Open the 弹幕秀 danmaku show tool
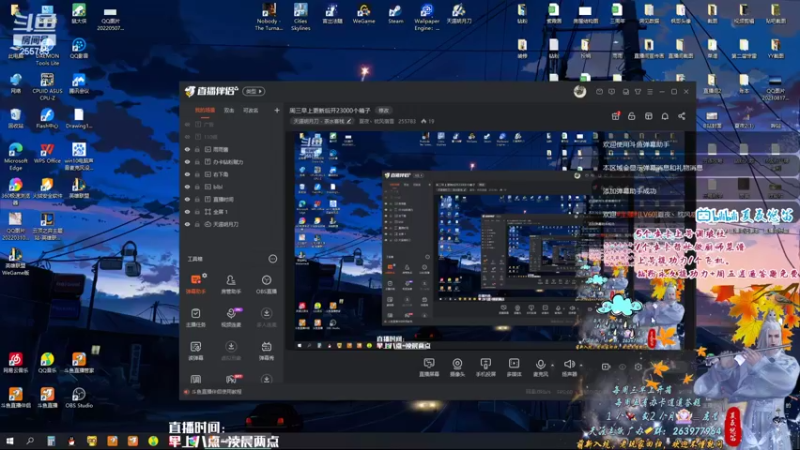The width and height of the screenshot is (800, 450). pyautogui.click(x=266, y=351)
